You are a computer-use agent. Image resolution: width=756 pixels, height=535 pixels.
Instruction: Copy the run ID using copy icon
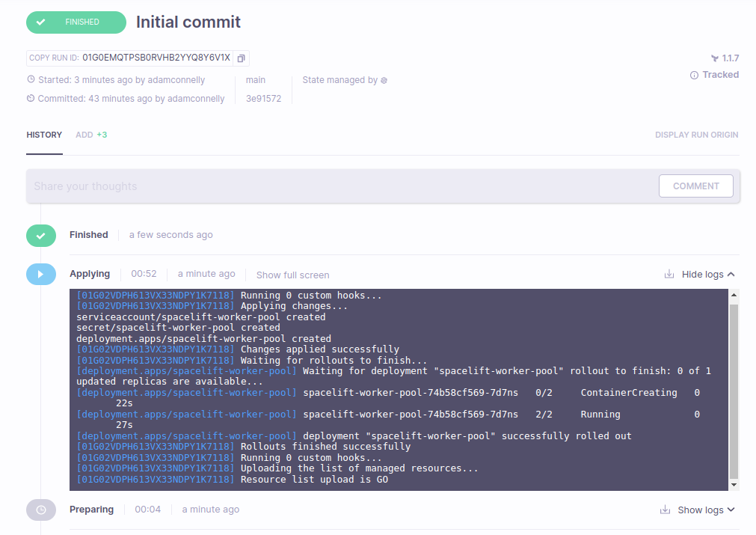click(241, 58)
